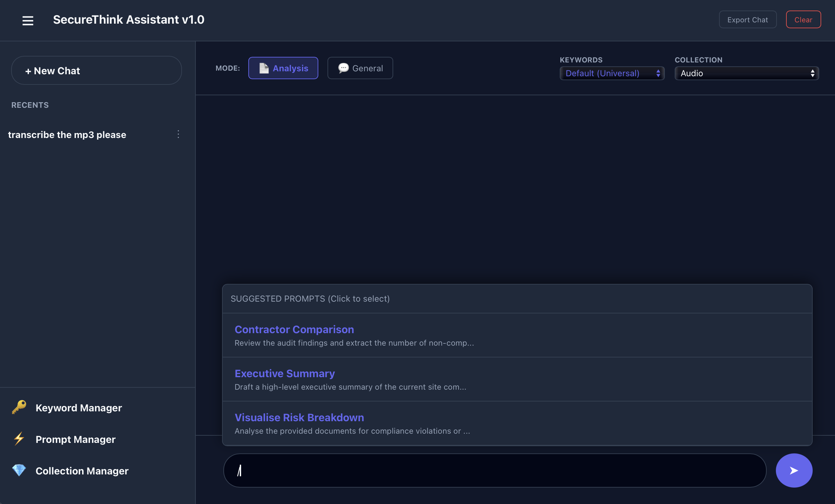This screenshot has width=835, height=504.
Task: Open the Collection dropdown showing Audio
Action: pos(747,73)
